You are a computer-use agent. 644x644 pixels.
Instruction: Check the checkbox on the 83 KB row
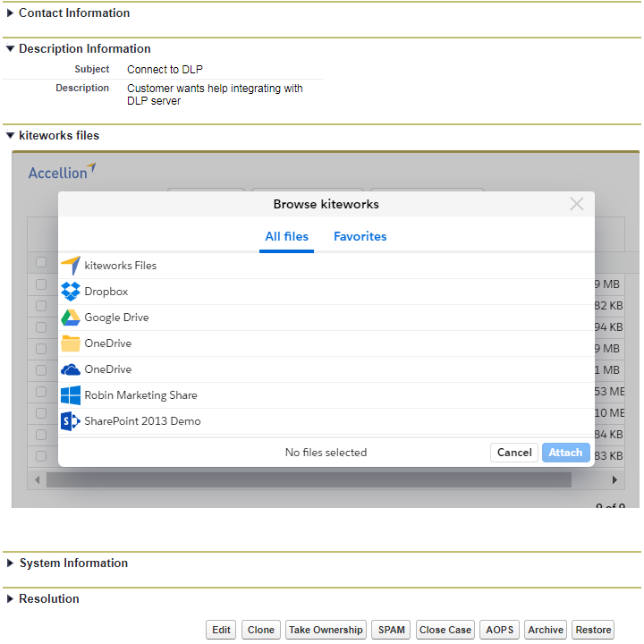[x=41, y=456]
